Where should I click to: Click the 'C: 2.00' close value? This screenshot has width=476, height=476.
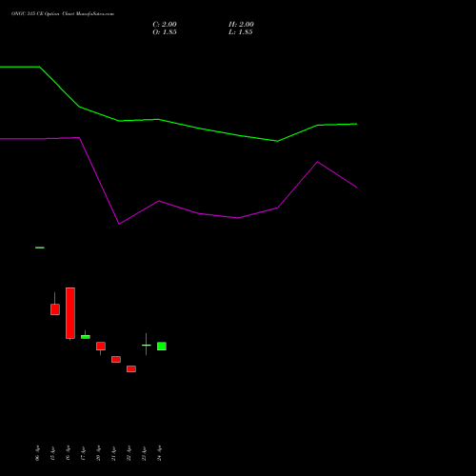[165, 25]
